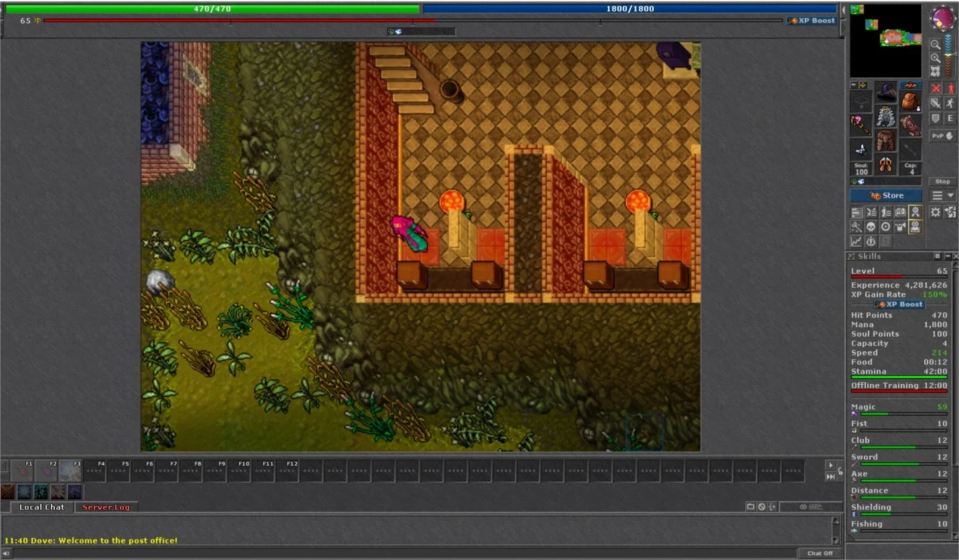Open the quest book widget icon
Image resolution: width=959 pixels, height=560 pixels.
900,212
